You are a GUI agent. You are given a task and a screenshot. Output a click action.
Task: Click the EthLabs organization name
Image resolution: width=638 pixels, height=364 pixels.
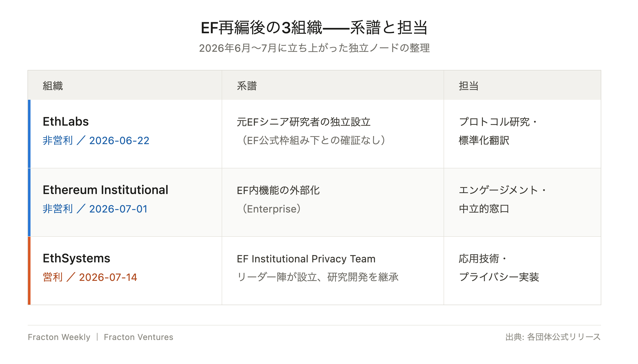point(66,122)
